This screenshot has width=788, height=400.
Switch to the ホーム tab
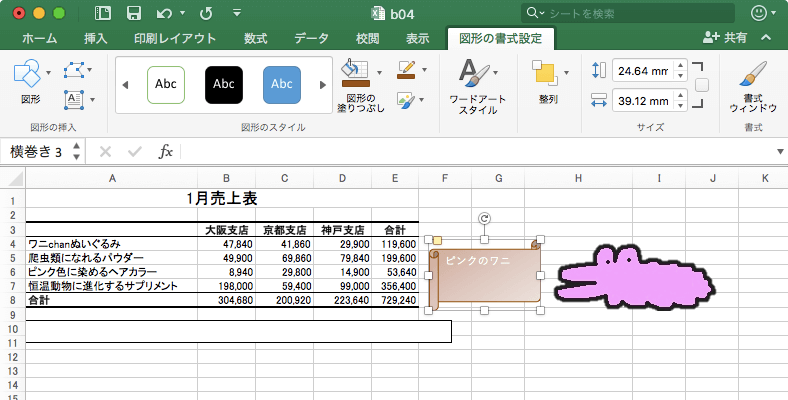40,38
